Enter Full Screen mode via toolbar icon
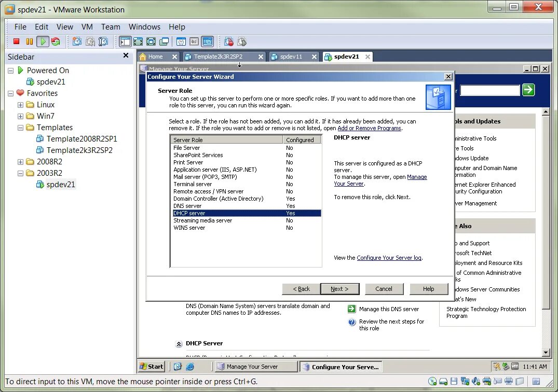 (151, 41)
